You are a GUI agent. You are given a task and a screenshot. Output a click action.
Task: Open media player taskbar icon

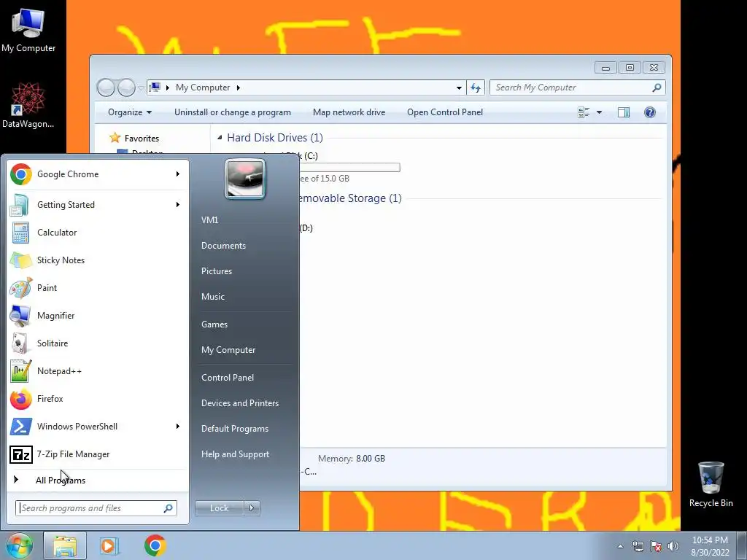pyautogui.click(x=109, y=545)
